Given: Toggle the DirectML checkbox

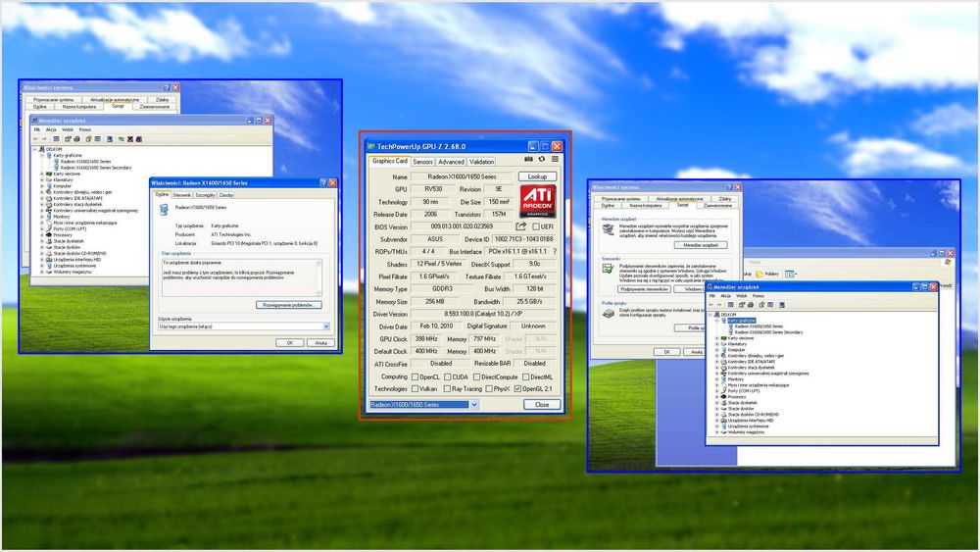Looking at the screenshot, I should click(525, 376).
